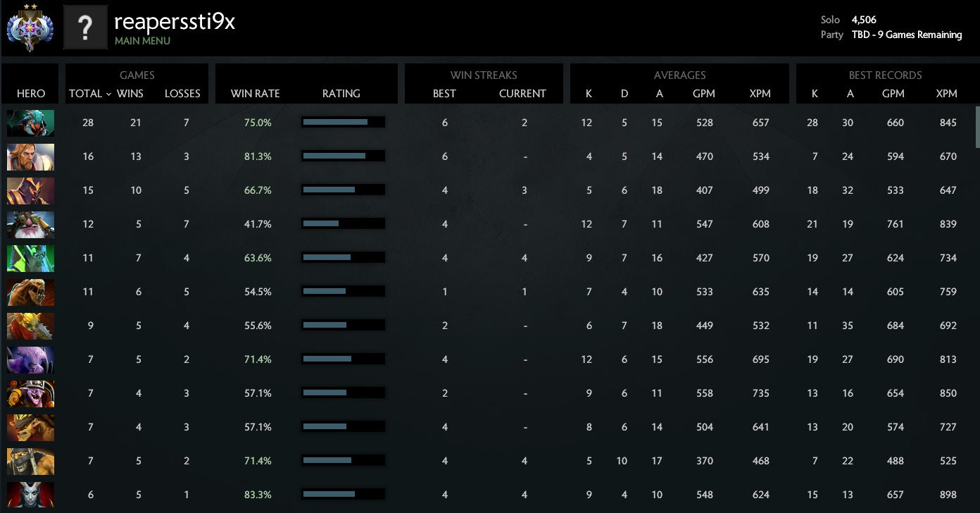980x513 pixels.
Task: Click the sort arrow beside TOTAL
Action: (108, 94)
